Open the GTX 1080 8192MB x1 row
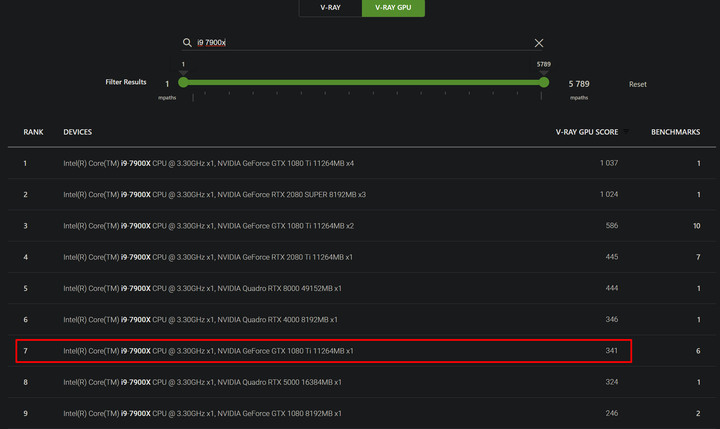The width and height of the screenshot is (720, 429). point(362,413)
